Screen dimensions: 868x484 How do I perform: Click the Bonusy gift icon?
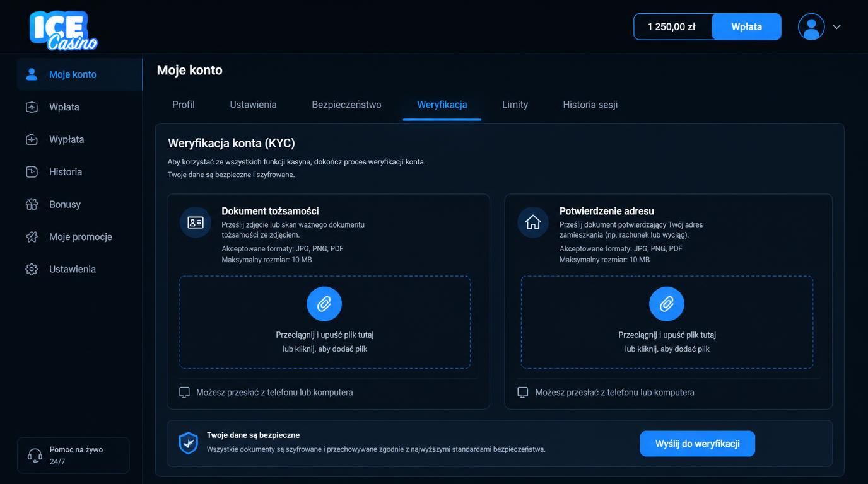32,204
